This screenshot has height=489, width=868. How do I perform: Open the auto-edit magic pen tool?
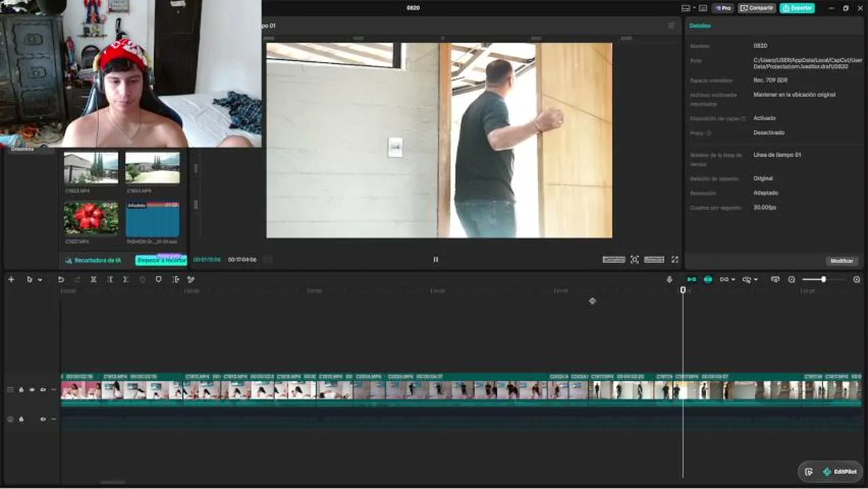pos(191,279)
